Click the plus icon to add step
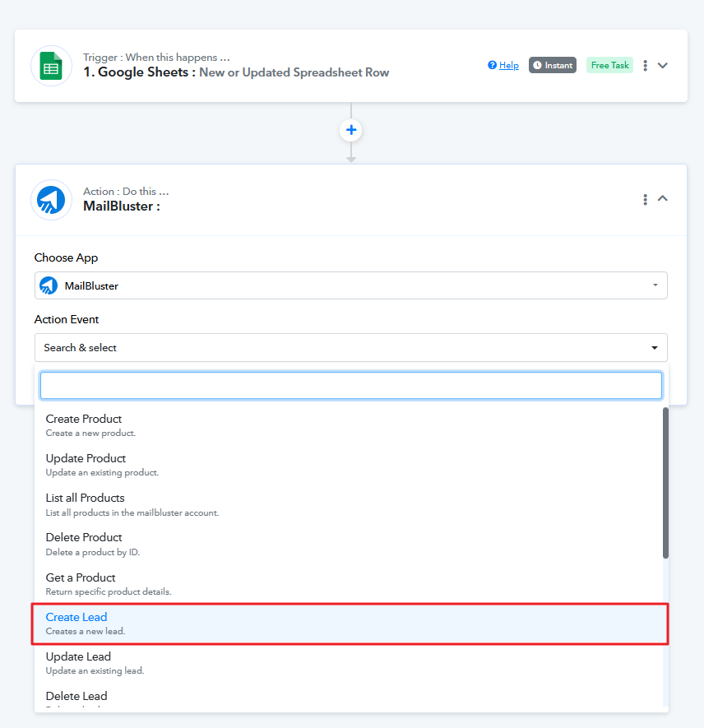The width and height of the screenshot is (704, 728). (351, 130)
